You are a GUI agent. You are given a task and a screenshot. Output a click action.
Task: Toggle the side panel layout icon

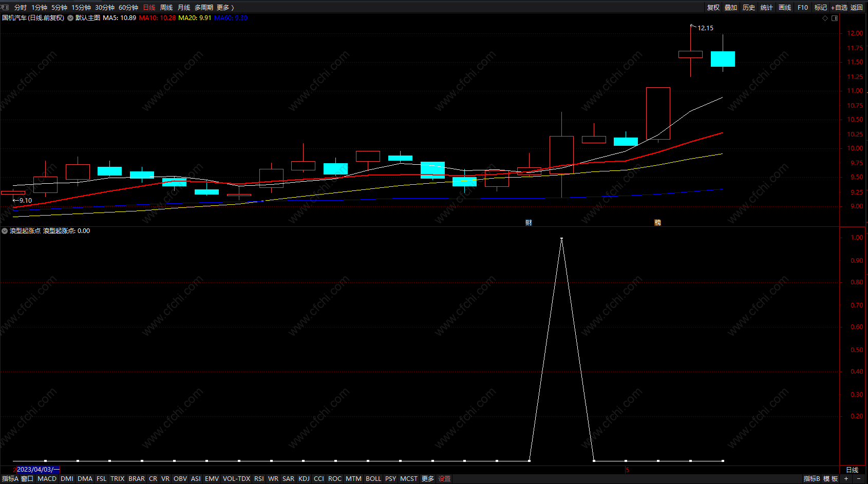[835, 18]
